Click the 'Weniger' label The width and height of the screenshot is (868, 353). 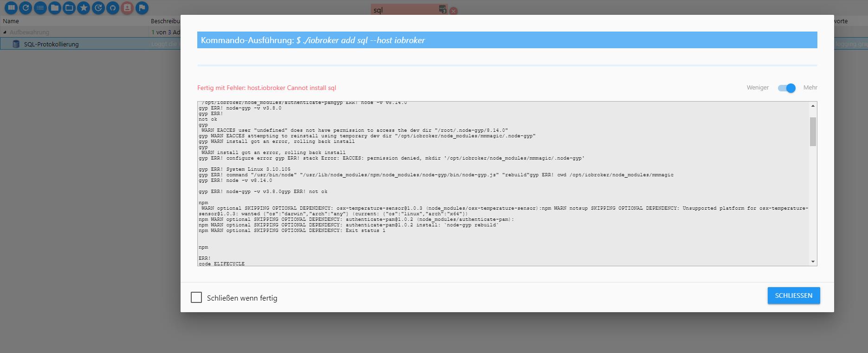click(758, 87)
